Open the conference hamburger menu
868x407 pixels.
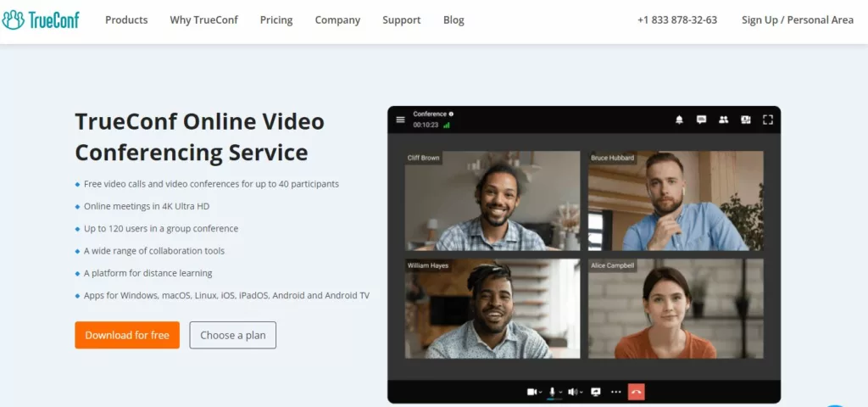click(x=400, y=120)
